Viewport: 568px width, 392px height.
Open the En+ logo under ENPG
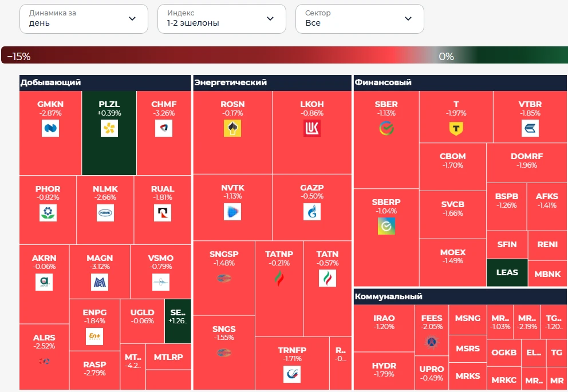(94, 336)
